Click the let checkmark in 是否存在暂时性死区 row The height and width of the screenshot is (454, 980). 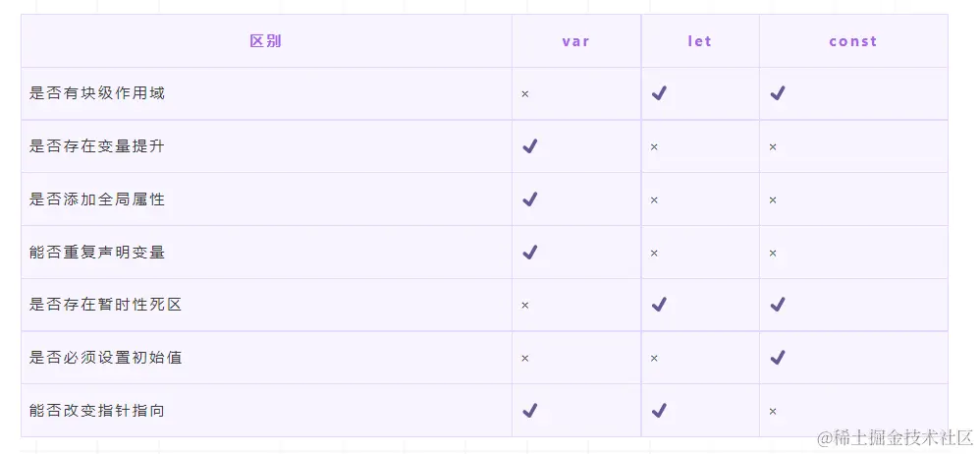click(x=659, y=305)
